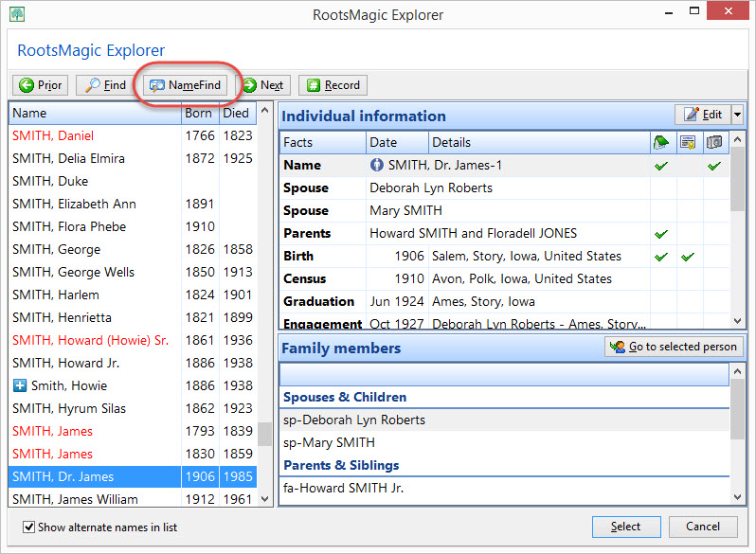The image size is (756, 554).
Task: Sort by the Born column header
Action: tap(200, 113)
